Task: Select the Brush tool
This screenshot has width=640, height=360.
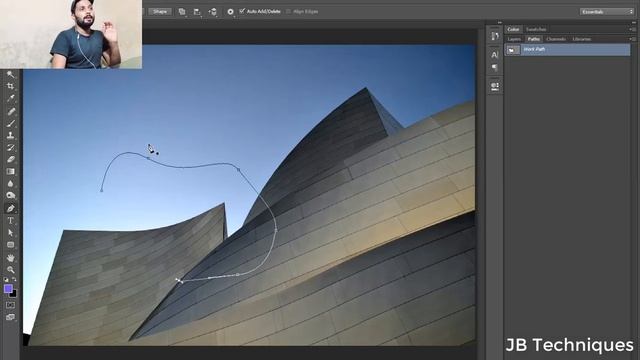Action: (11, 123)
